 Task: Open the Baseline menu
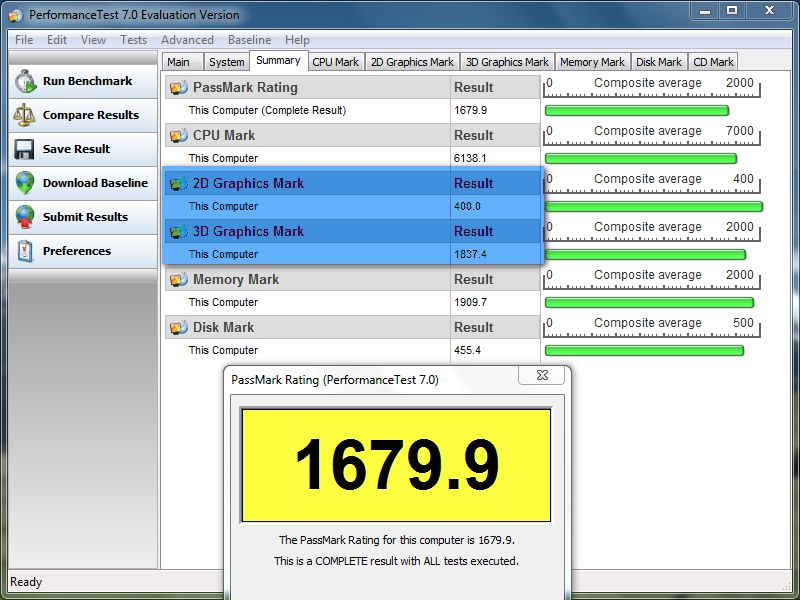[249, 40]
